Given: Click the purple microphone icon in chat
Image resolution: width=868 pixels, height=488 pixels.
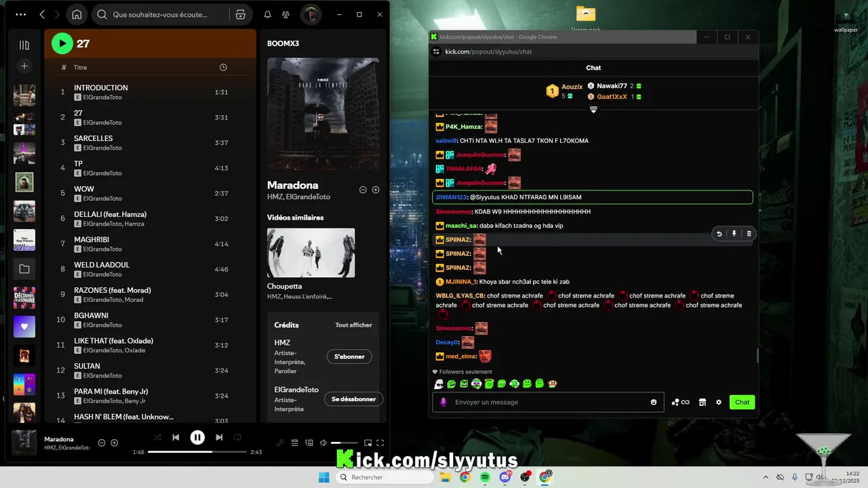Looking at the screenshot, I should click(443, 402).
